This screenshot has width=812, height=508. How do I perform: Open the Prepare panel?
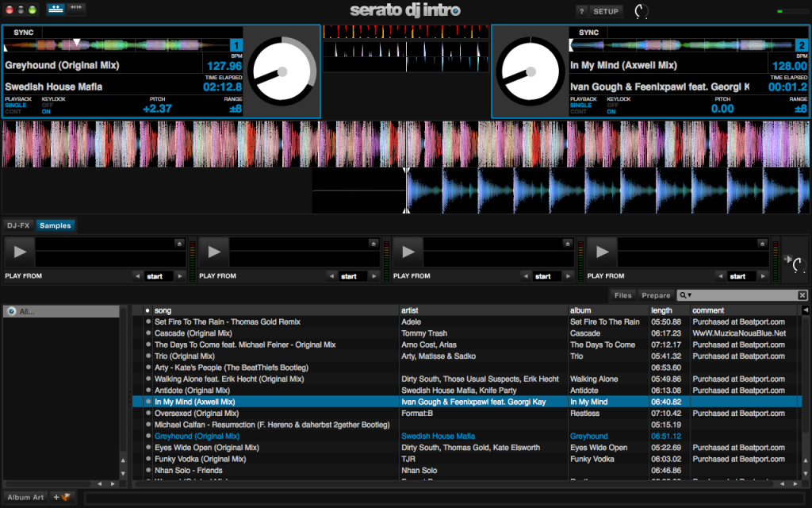point(656,295)
